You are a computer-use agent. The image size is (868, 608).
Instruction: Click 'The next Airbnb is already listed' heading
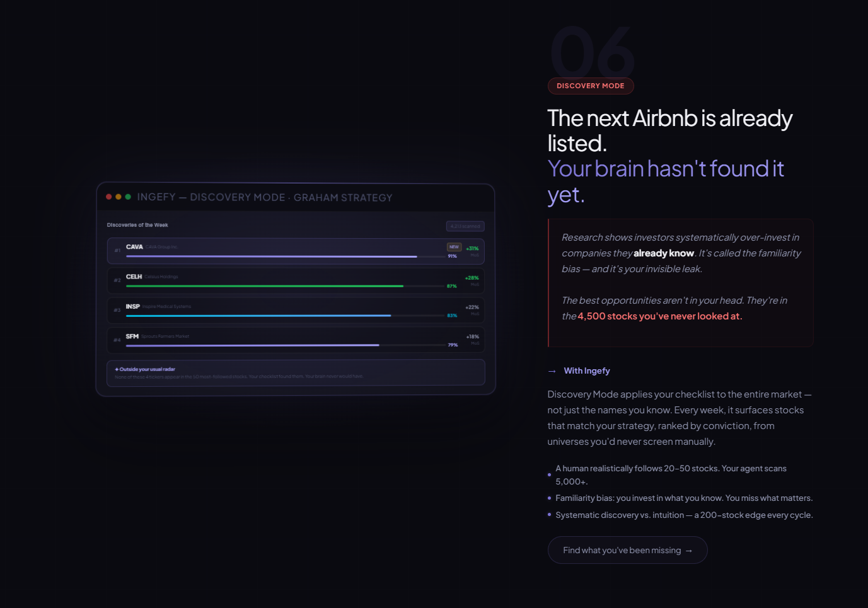tap(670, 130)
